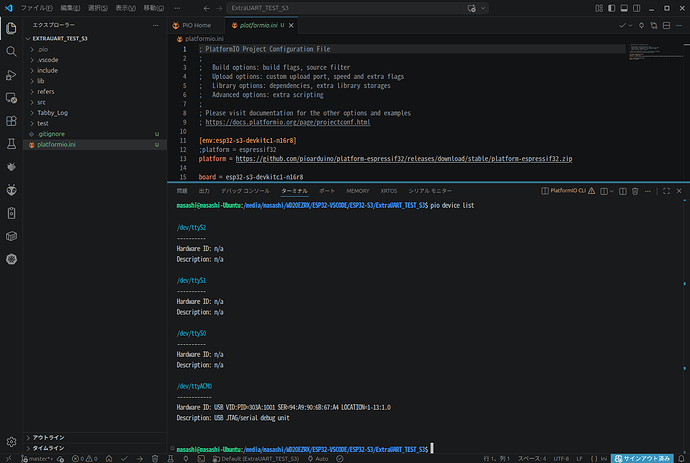The height and width of the screenshot is (463, 690).
Task: Click PlatformIO Build checkmark in status bar
Action: [124, 459]
